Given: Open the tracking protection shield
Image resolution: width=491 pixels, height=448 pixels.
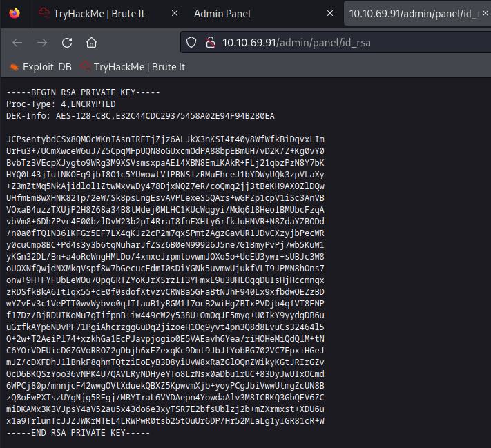Looking at the screenshot, I should 192,43.
